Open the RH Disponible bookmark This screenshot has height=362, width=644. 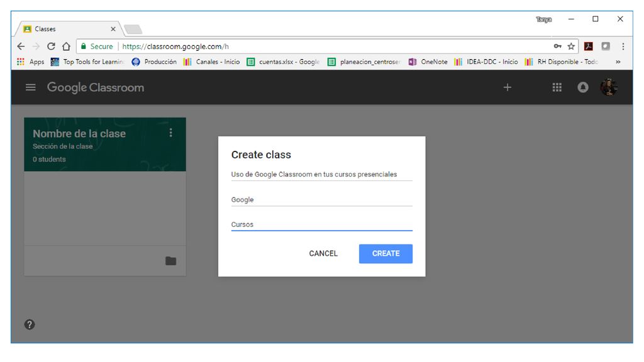pyautogui.click(x=562, y=62)
